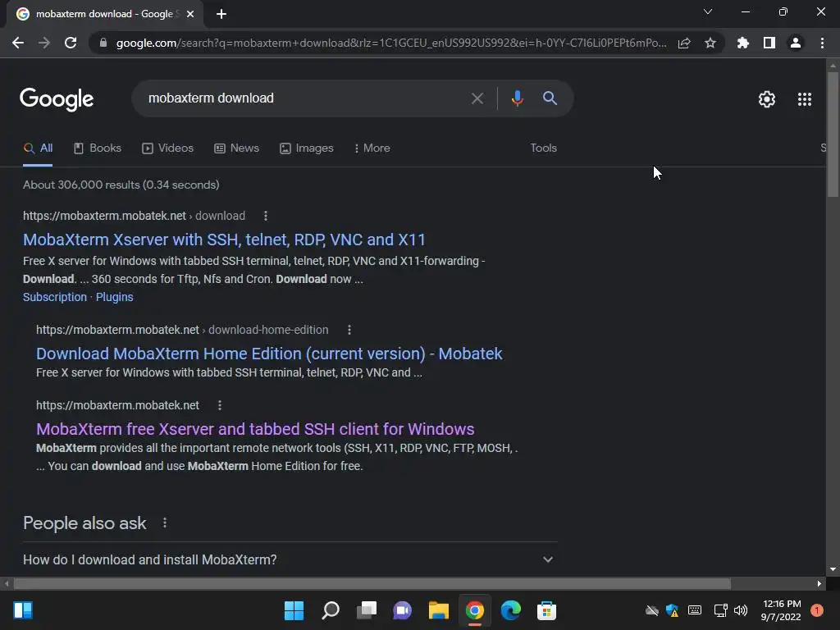Open search Tools options
Viewport: 840px width, 630px height.
click(x=543, y=148)
